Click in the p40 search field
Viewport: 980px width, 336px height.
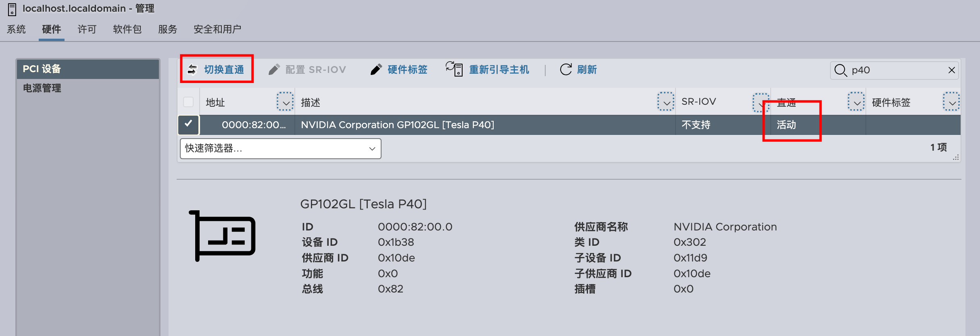(895, 70)
